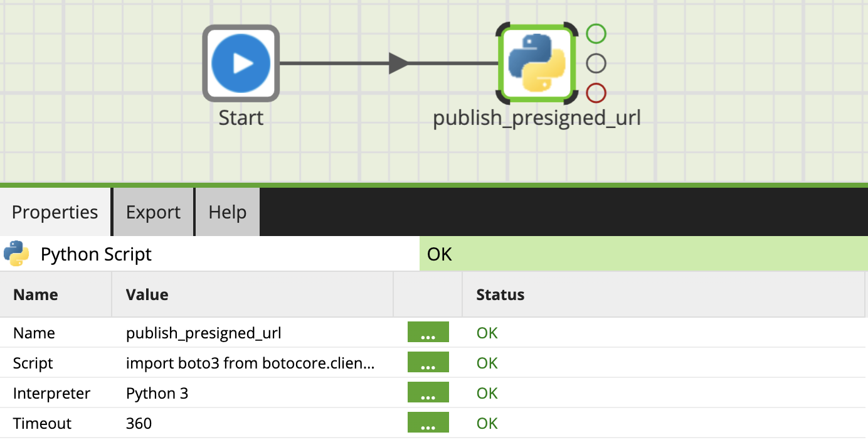
Task: Select the Start component icon
Action: pyautogui.click(x=241, y=63)
